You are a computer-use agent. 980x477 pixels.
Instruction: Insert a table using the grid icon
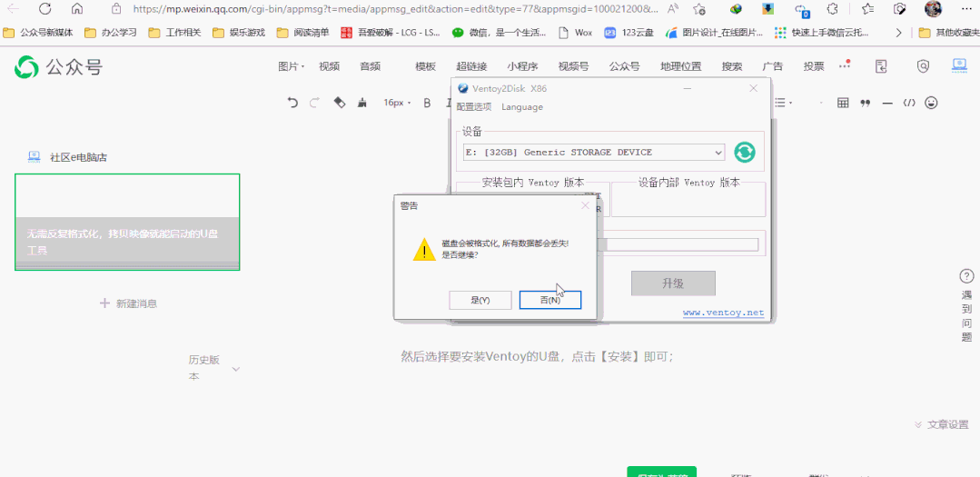pyautogui.click(x=843, y=104)
